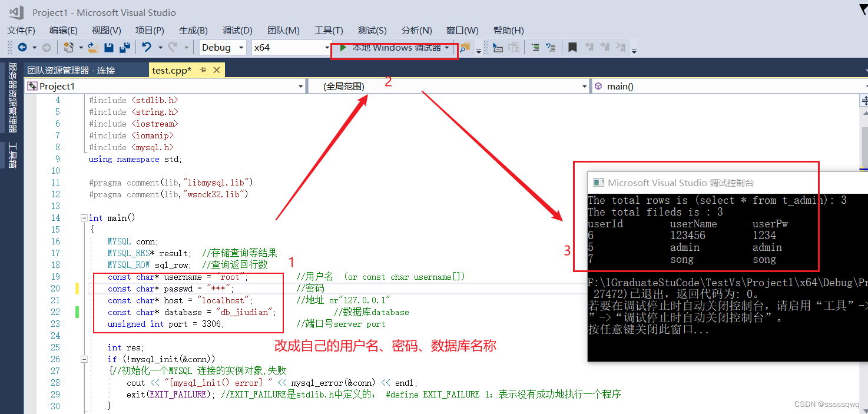Pin the test.cpp tab
The width and height of the screenshot is (868, 414).
coord(203,70)
